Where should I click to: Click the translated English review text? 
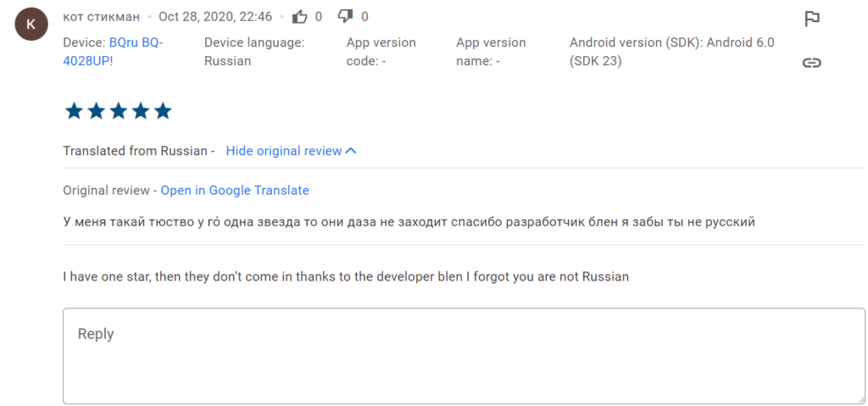click(346, 276)
